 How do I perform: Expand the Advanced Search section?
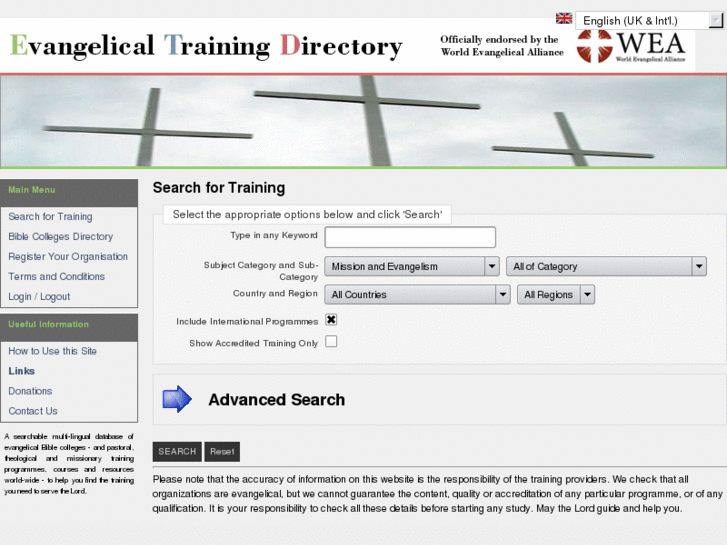pyautogui.click(x=276, y=399)
